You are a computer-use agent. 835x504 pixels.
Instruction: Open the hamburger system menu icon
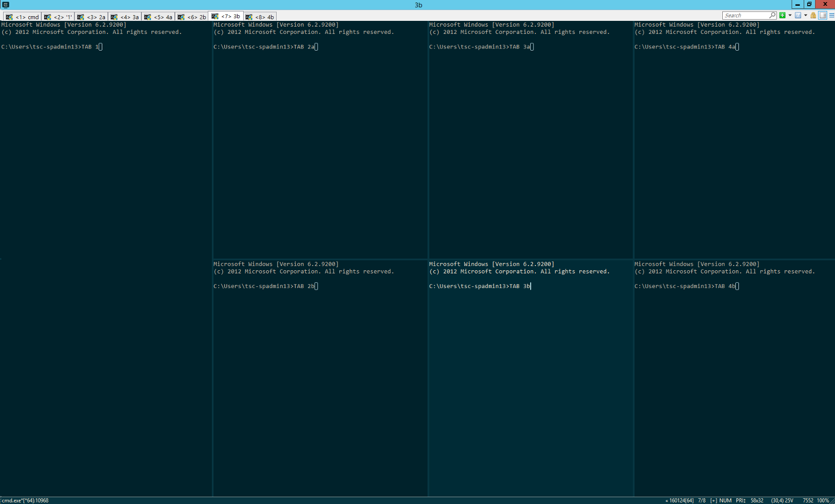point(831,16)
